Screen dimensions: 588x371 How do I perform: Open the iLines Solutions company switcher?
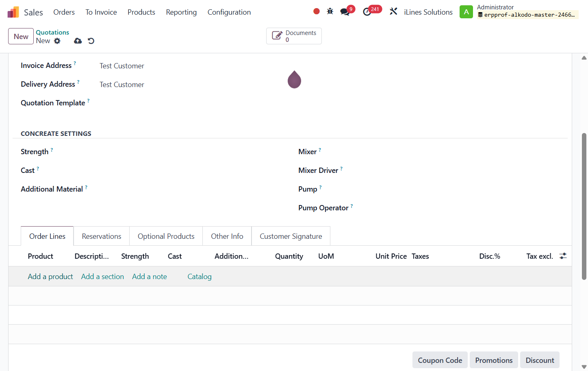pos(428,12)
